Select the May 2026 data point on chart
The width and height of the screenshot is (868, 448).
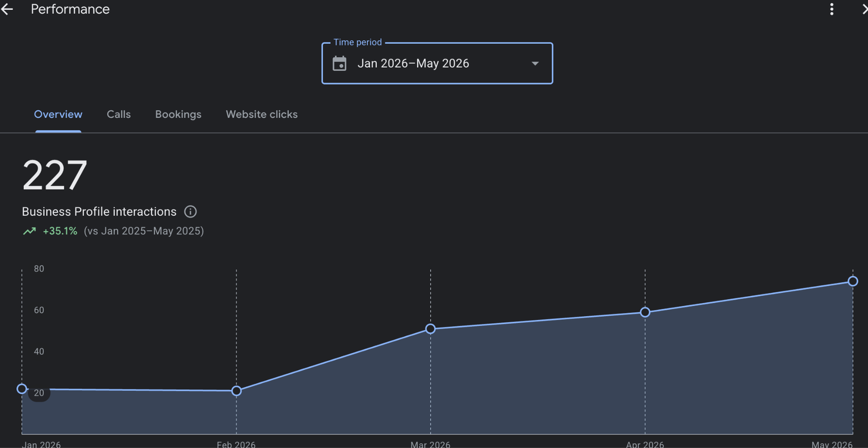tap(853, 281)
